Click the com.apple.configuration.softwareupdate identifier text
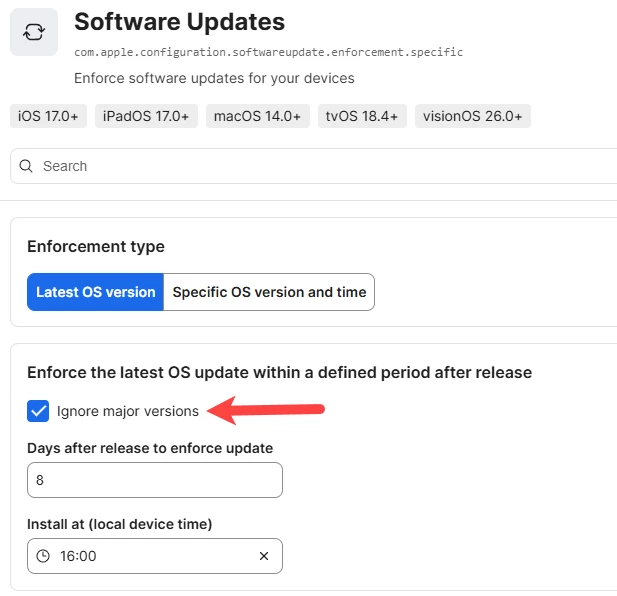This screenshot has height=596, width=617. [x=268, y=52]
